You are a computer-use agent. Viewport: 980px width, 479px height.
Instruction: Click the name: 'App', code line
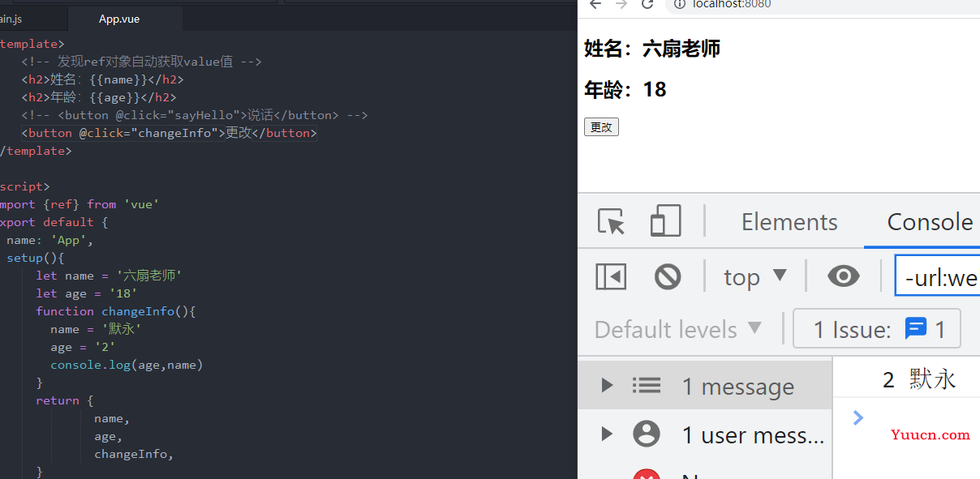click(x=50, y=240)
